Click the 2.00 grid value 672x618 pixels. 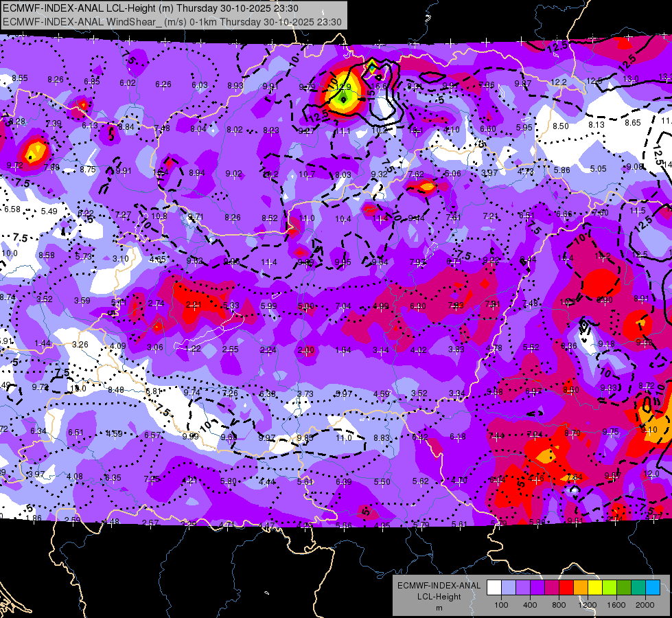click(306, 350)
